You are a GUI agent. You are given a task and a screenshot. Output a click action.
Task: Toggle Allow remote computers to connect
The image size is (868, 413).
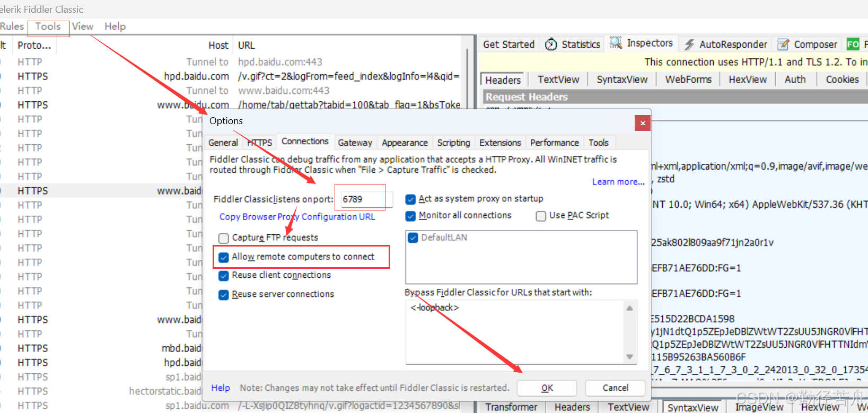point(224,257)
